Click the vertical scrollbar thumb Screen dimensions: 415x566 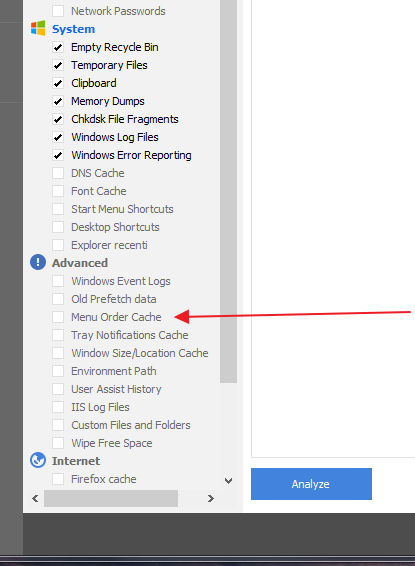click(228, 190)
